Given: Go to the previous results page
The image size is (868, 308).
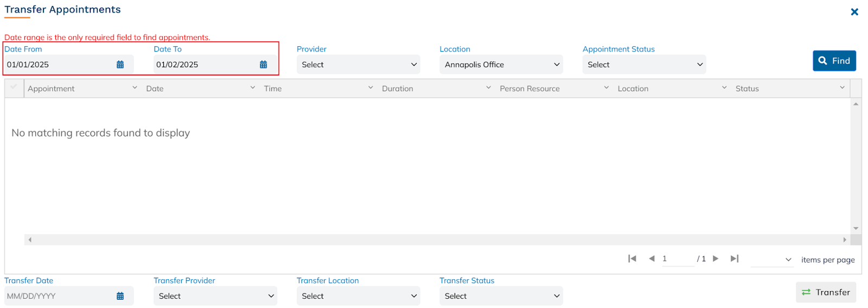Looking at the screenshot, I should (x=652, y=259).
